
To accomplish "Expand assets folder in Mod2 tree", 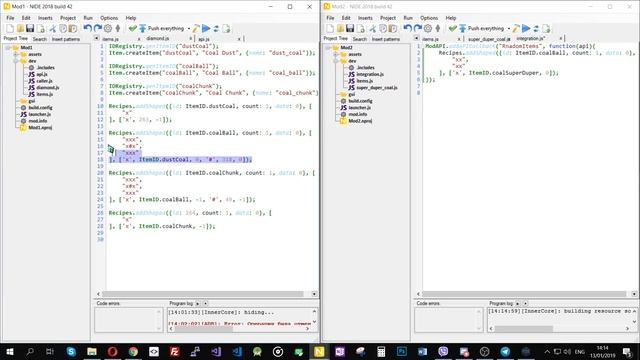I will point(336,54).
